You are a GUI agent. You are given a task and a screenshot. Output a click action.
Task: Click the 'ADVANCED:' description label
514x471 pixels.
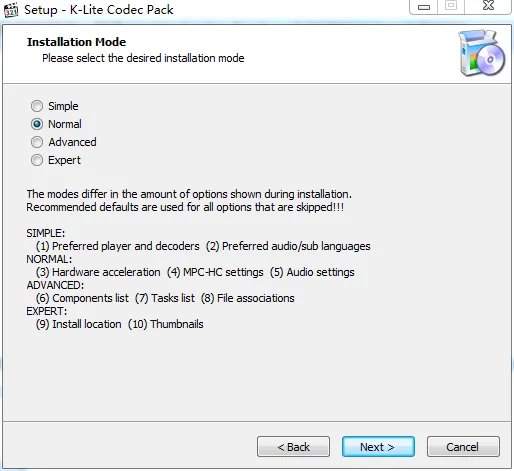(x=55, y=285)
